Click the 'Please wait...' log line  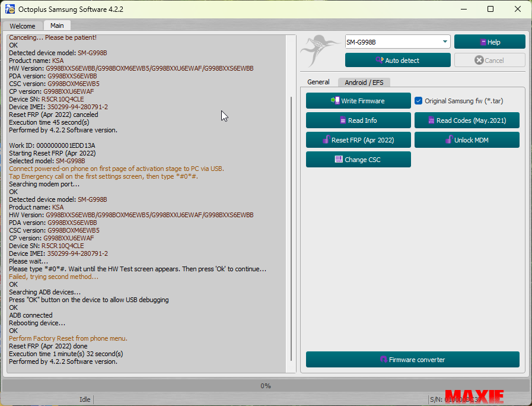click(x=28, y=261)
